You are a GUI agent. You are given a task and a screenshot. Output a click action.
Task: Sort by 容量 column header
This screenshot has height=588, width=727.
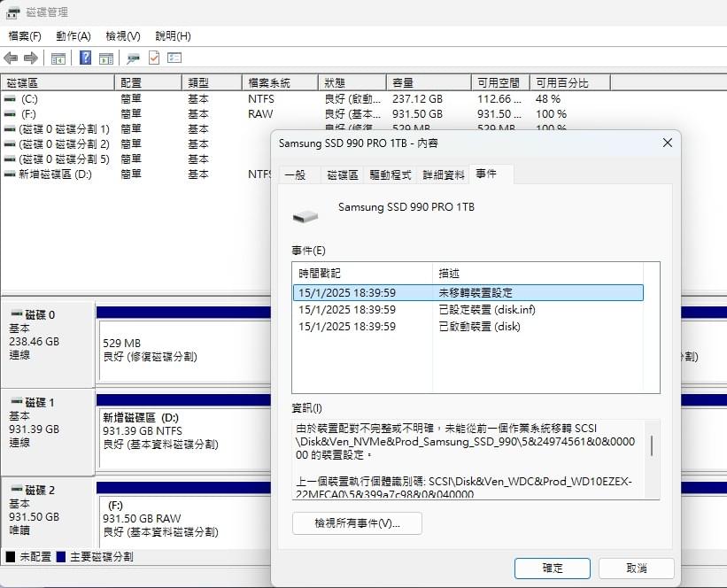pyautogui.click(x=429, y=82)
